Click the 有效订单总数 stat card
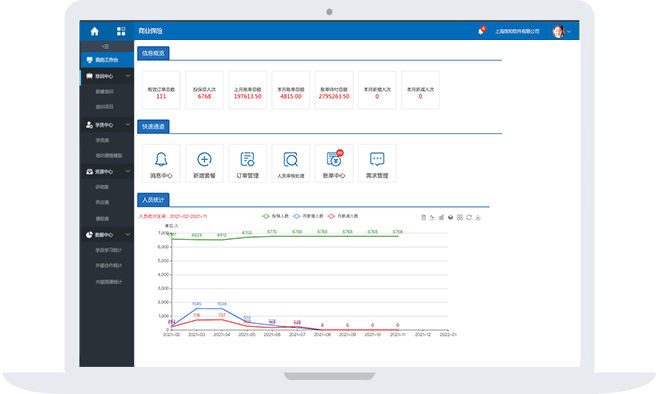This screenshot has height=394, width=660. coord(161,90)
